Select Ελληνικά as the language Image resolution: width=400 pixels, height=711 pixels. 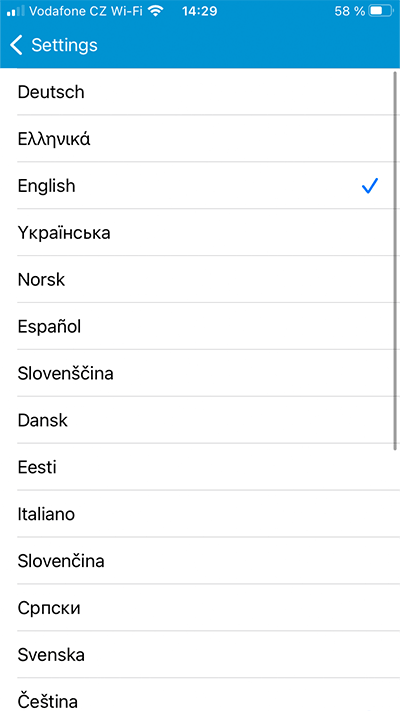click(200, 139)
